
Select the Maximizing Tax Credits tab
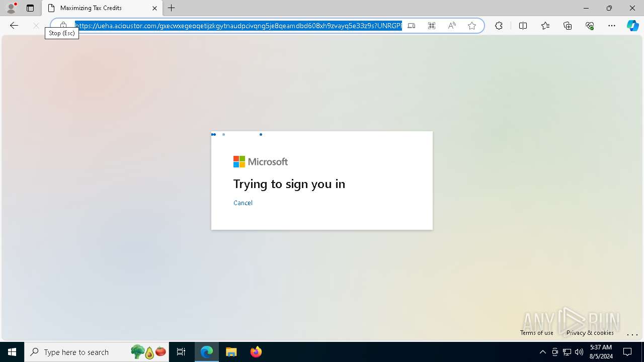click(x=103, y=8)
